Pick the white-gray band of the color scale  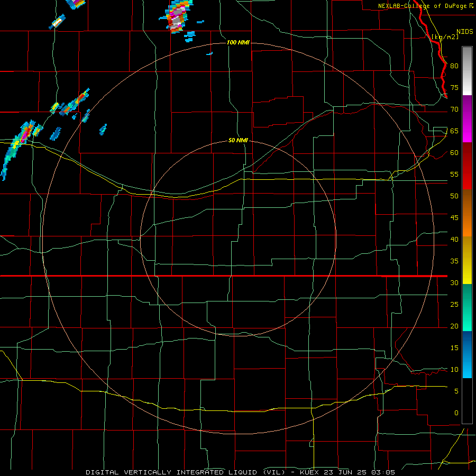467,71
